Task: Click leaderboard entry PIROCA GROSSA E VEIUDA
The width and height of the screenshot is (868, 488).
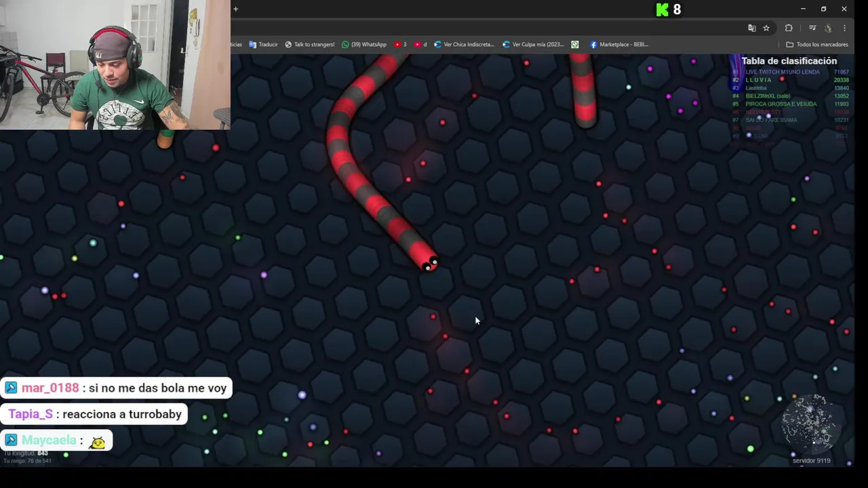Action: tap(781, 104)
